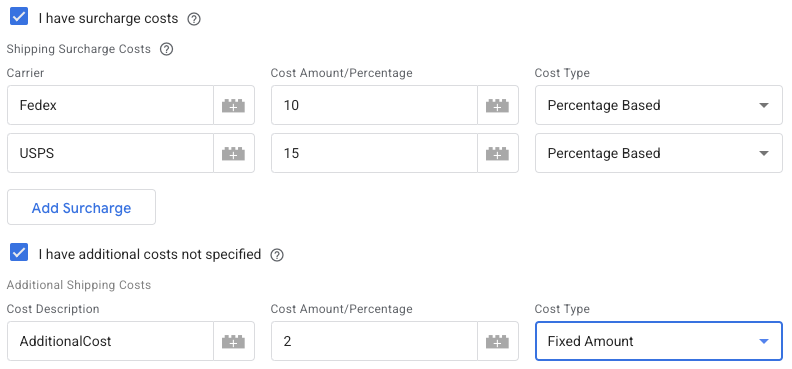
Task: Uncheck I have additional costs not specified
Action: 19,252
